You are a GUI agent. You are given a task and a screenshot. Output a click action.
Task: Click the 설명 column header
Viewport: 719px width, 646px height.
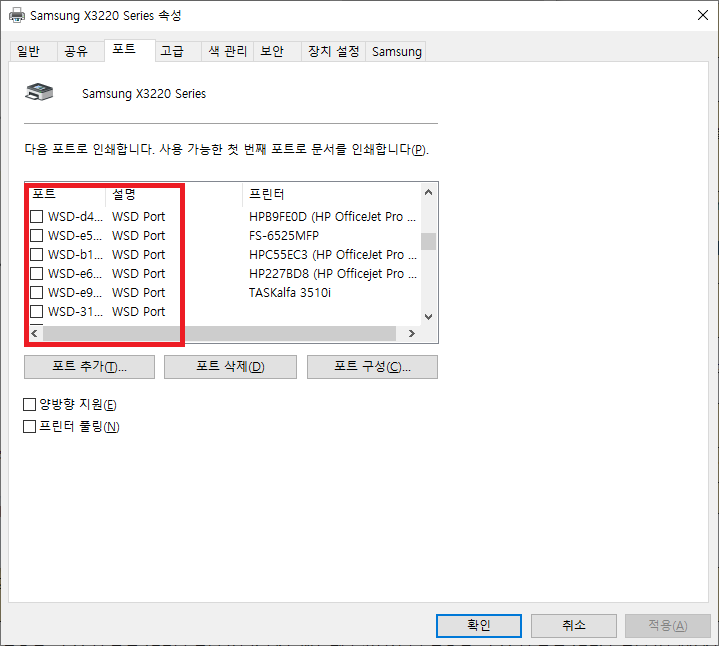click(x=174, y=194)
